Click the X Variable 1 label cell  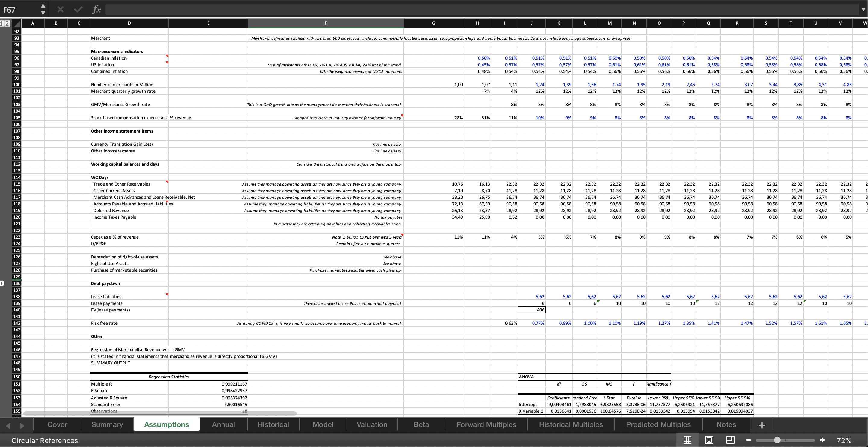click(531, 411)
